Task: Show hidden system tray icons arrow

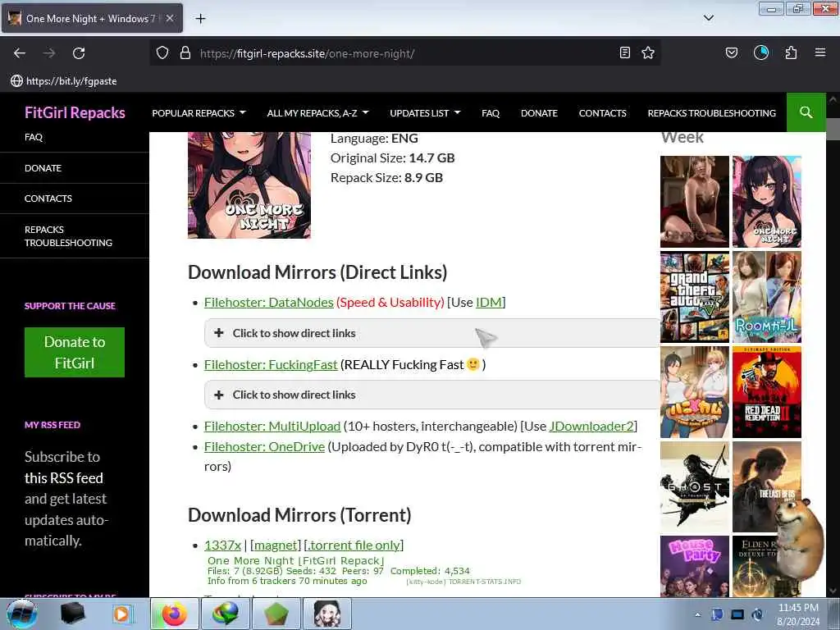Action: (x=697, y=614)
